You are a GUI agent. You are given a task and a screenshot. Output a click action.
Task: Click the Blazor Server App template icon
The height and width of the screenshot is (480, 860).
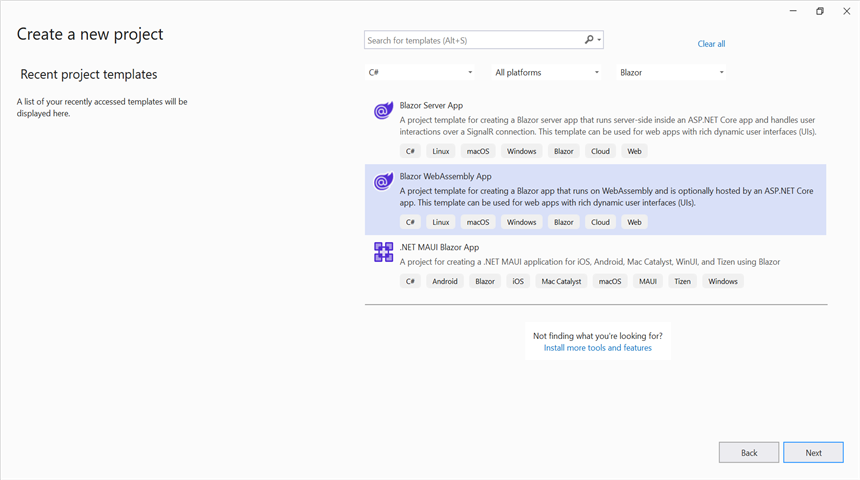[x=383, y=110]
